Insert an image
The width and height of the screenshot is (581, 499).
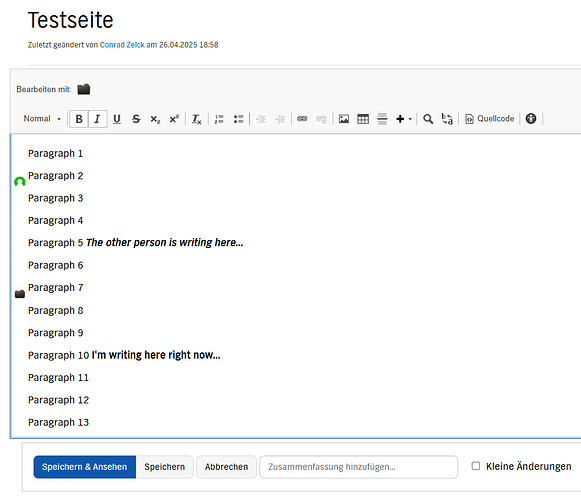(344, 119)
